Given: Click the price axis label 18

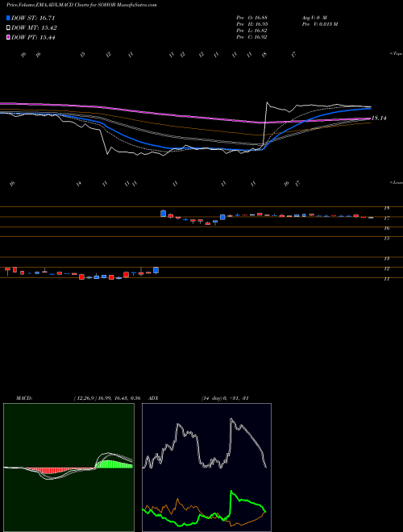Looking at the screenshot, I should coord(386,208).
